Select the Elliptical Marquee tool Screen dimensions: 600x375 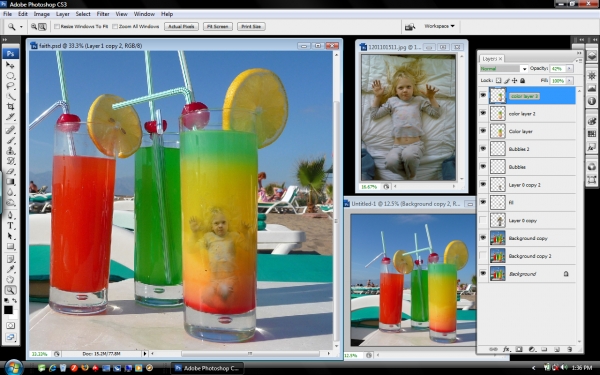tap(10, 75)
